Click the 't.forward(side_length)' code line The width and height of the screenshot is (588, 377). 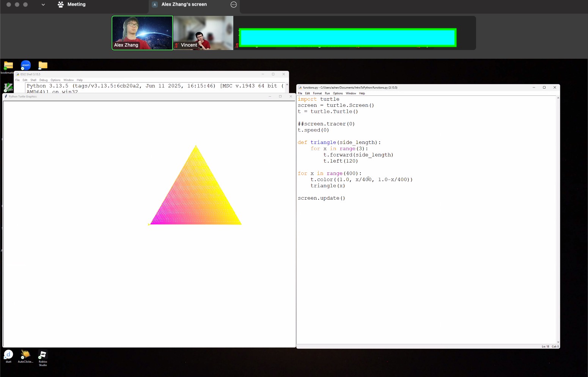(358, 155)
